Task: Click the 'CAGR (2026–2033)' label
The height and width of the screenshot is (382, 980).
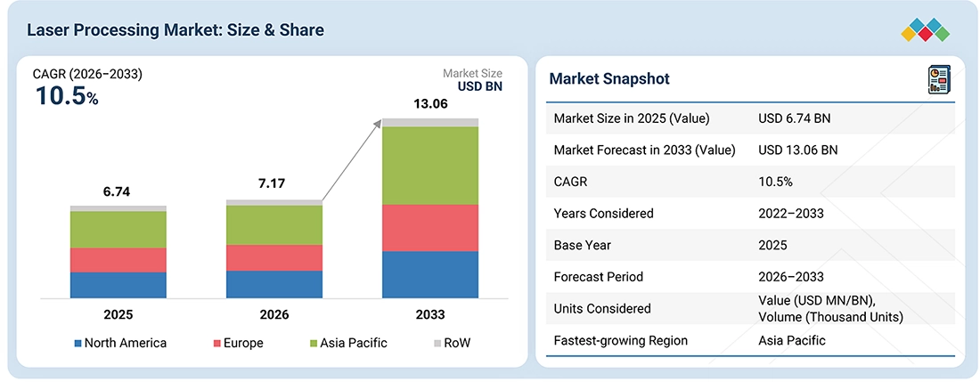Action: [87, 74]
